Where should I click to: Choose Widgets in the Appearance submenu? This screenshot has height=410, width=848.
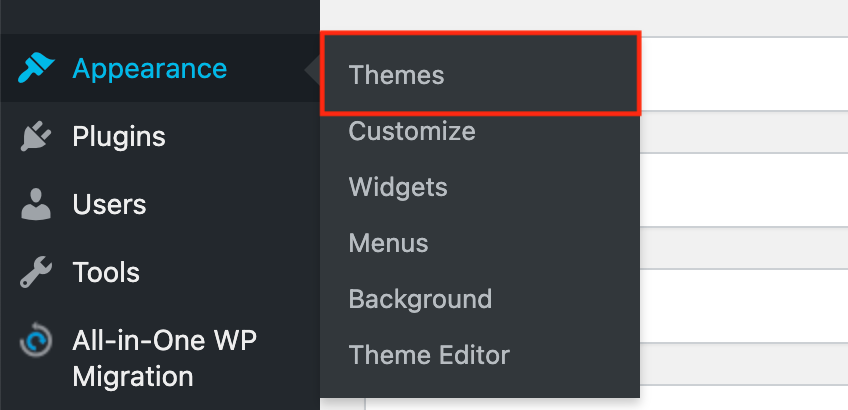coord(398,187)
